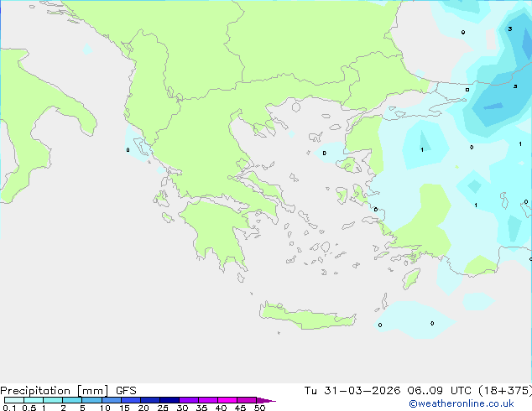The height and width of the screenshot is (411, 532).
Task: Click the 40–45 mm magenta legend swatch
Action: tap(227, 400)
